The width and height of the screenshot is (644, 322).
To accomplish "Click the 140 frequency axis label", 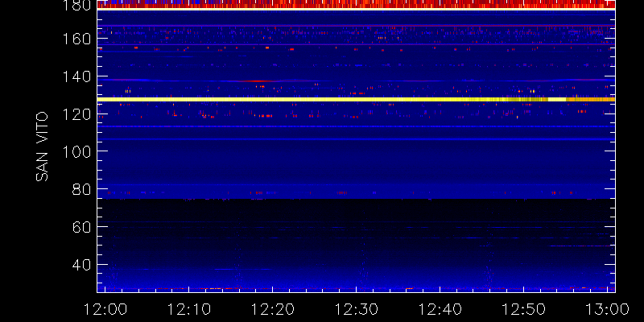I will (78, 76).
